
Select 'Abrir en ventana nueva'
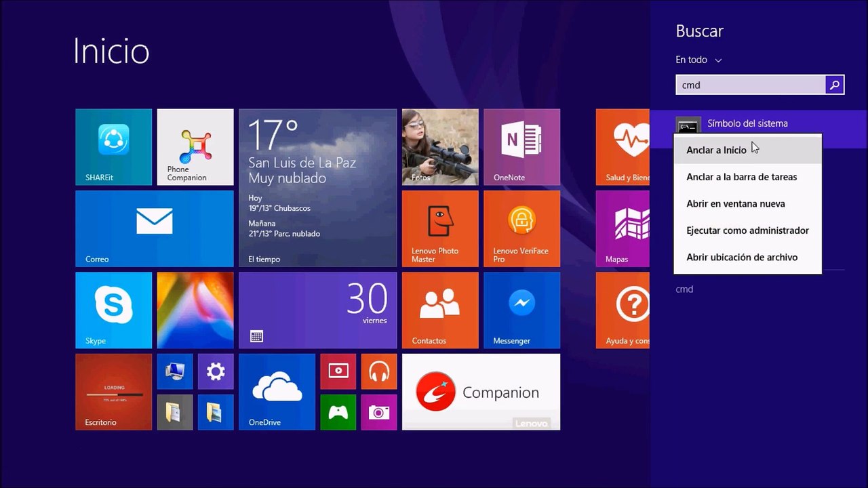point(747,203)
